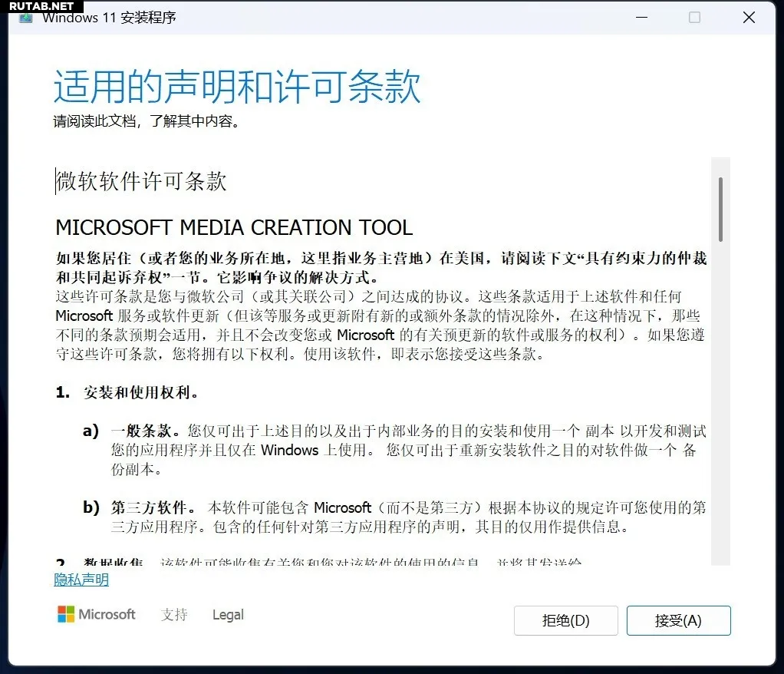Close the Windows 11 setup window
This screenshot has width=784, height=674.
(x=749, y=17)
